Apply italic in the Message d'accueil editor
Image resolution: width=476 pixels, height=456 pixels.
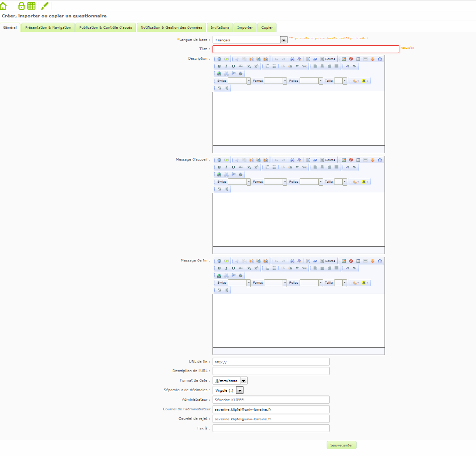click(x=226, y=167)
